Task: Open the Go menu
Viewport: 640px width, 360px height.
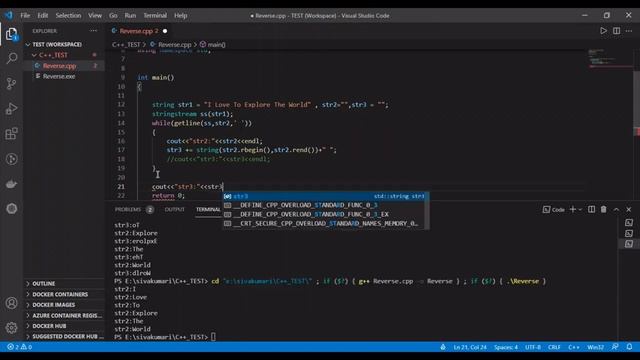Action: 113,16
